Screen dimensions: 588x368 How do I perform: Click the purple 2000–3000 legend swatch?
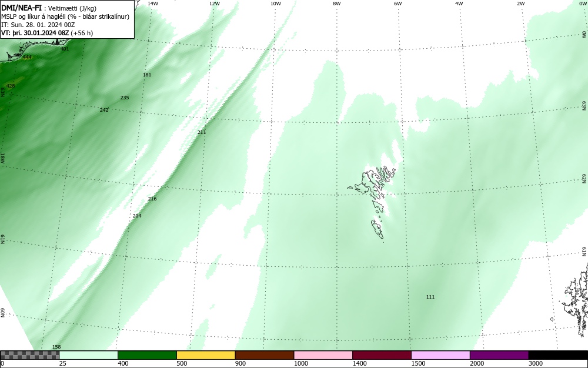tap(499, 355)
